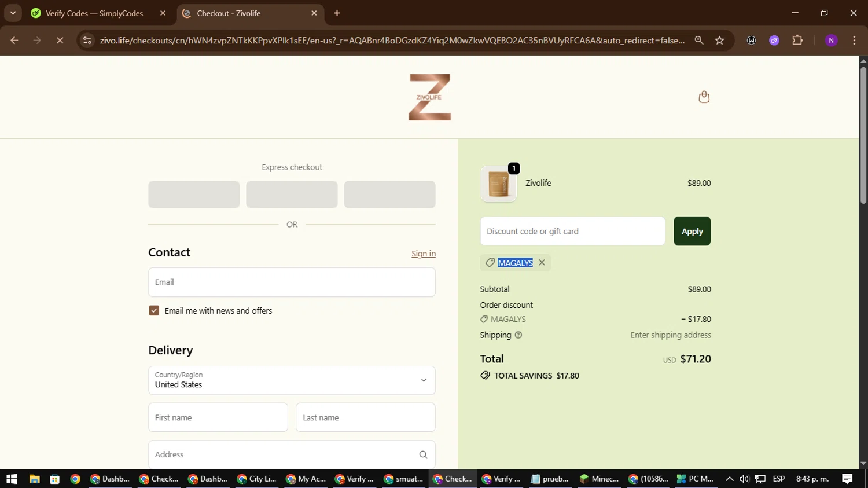The image size is (868, 488).
Task: Click the zoom magnifier icon in address bar
Action: tap(699, 41)
